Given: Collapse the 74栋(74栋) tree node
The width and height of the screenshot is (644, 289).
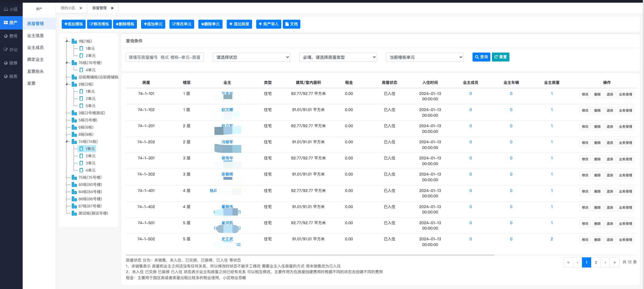Looking at the screenshot, I should point(67,142).
